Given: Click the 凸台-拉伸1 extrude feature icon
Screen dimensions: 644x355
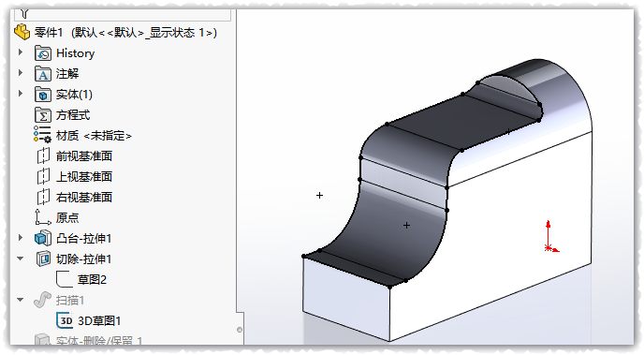Looking at the screenshot, I should click(43, 238).
